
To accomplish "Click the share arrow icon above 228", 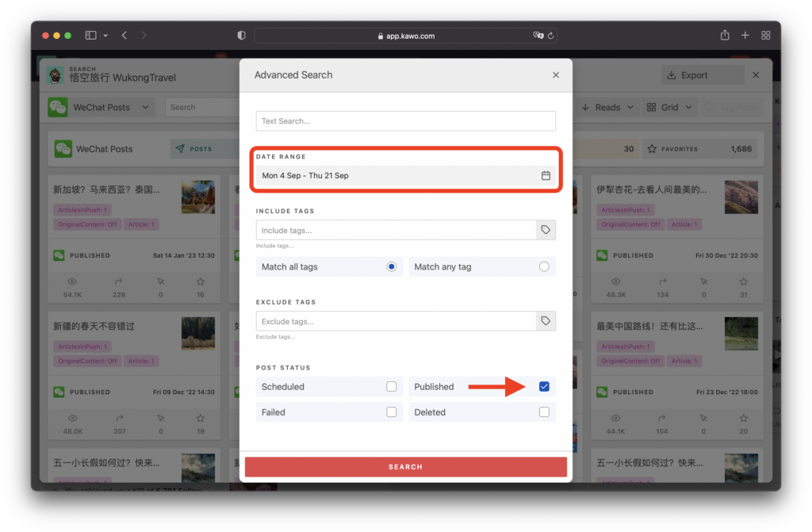I will tap(119, 281).
